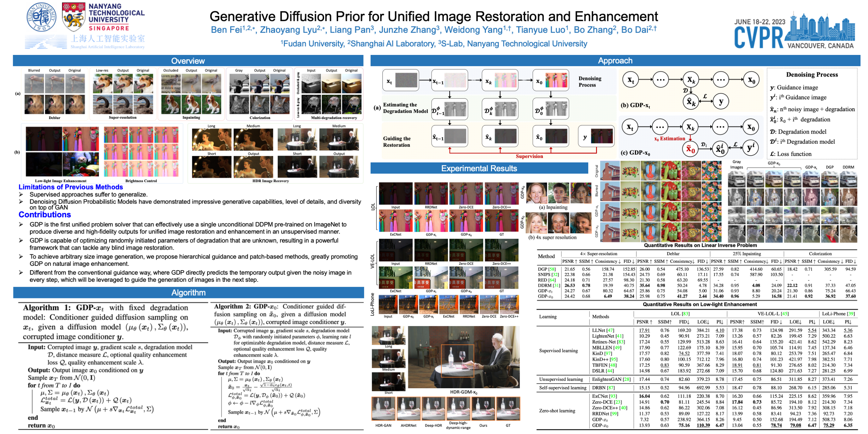Click the Nanyang Technological University lion crest
This screenshot has height=434, width=868.
click(x=73, y=17)
